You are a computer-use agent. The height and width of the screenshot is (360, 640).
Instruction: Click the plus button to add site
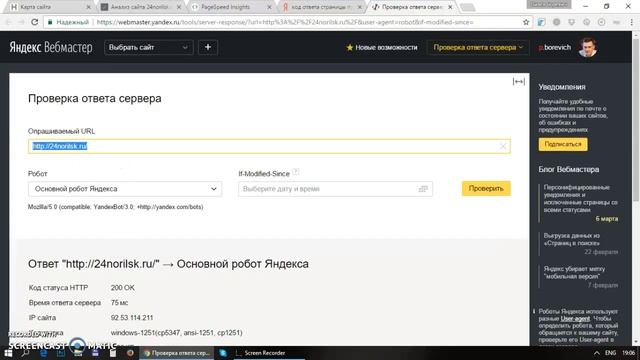208,47
